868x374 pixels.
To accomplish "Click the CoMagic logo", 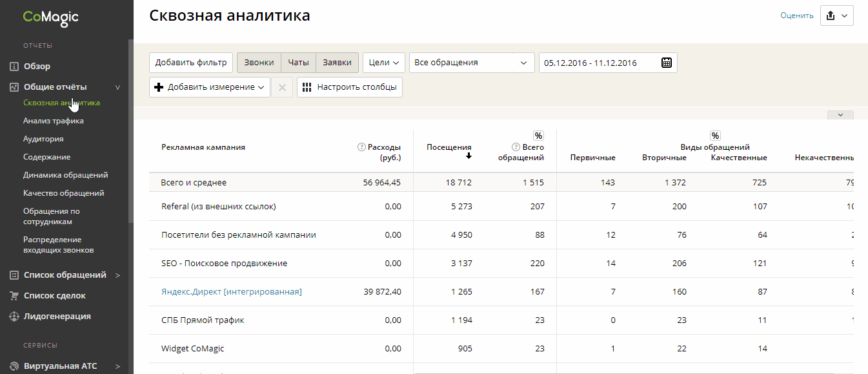I will (x=50, y=17).
